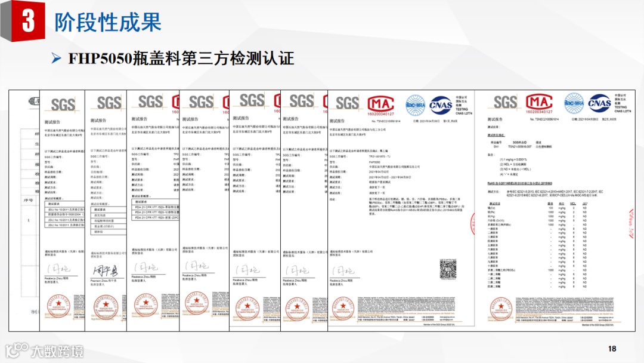Image resolution: width=644 pixels, height=363 pixels.
Task: Click slide page number 18
Action: pyautogui.click(x=612, y=349)
